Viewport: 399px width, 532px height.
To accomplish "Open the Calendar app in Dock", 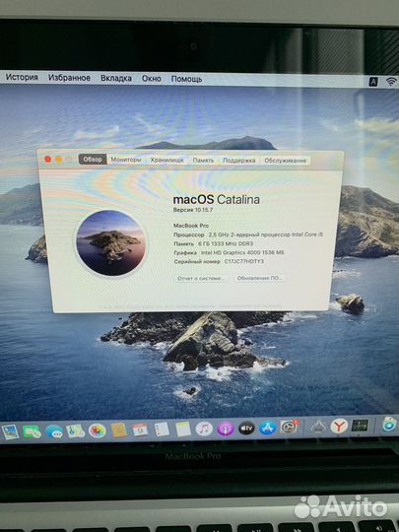I will click(x=140, y=430).
